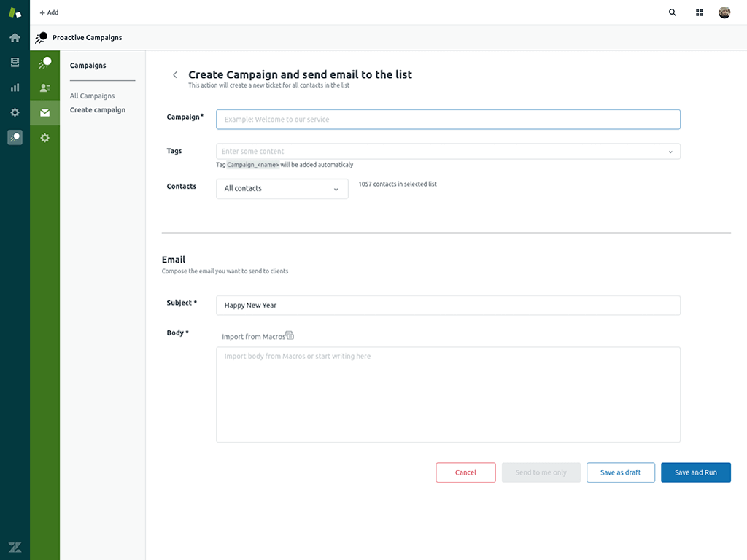
Task: Click the Campaigns section heading
Action: point(88,65)
